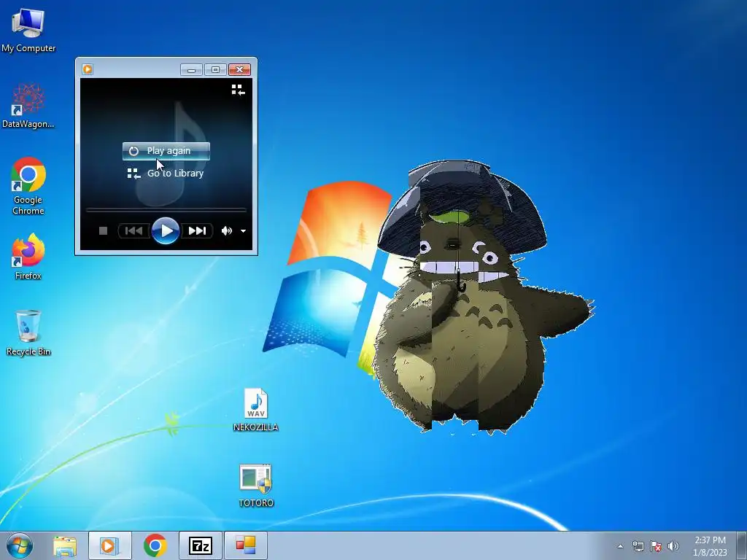The image size is (747, 560).
Task: Select the My Computer desktop icon
Action: tap(28, 29)
